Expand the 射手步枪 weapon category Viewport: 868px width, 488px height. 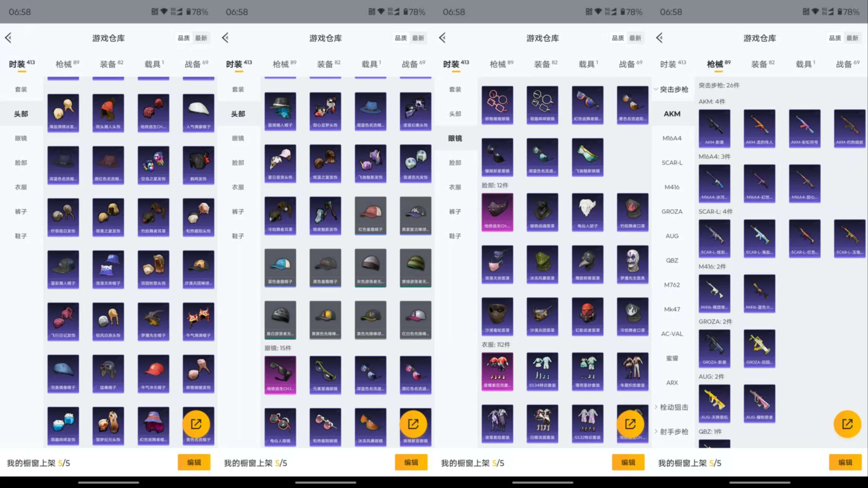(x=673, y=432)
